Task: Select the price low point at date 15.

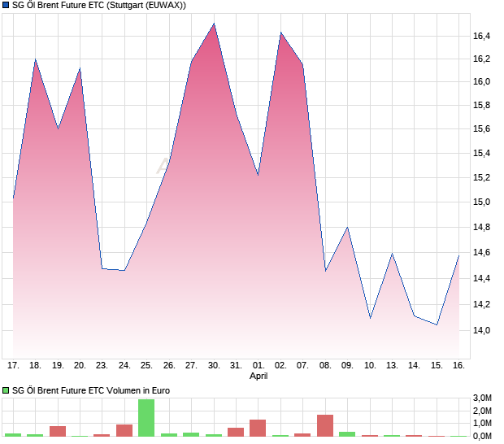Action: (437, 324)
